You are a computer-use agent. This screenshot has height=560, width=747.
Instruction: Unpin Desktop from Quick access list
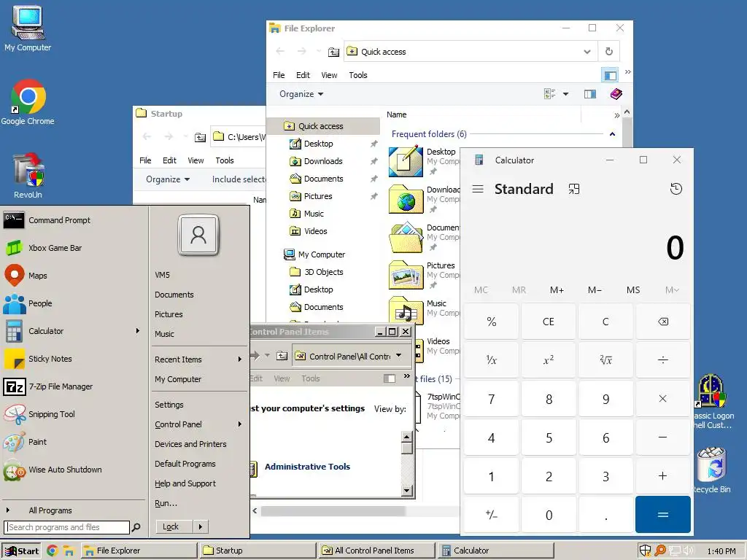pyautogui.click(x=374, y=144)
